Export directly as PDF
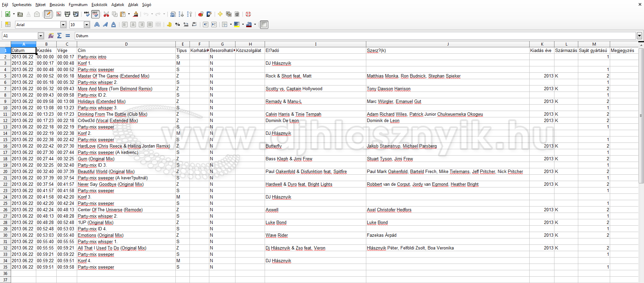Image resolution: width=644 pixels, height=283 pixels. tap(59, 14)
